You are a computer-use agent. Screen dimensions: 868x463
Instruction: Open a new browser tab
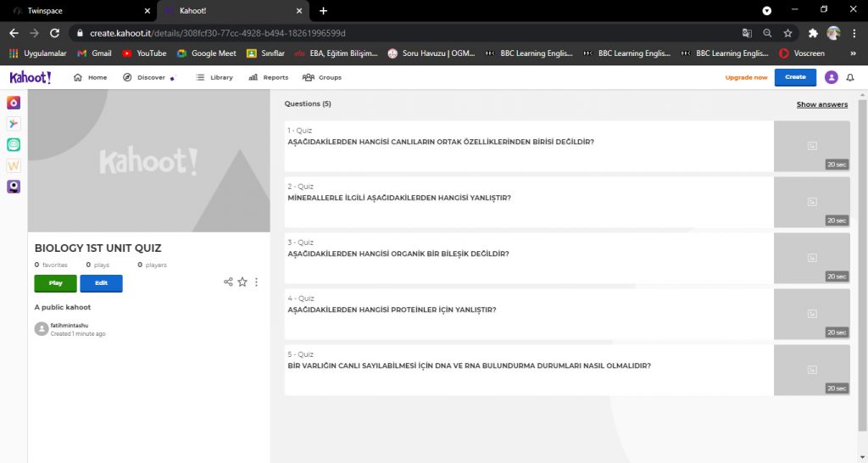323,10
